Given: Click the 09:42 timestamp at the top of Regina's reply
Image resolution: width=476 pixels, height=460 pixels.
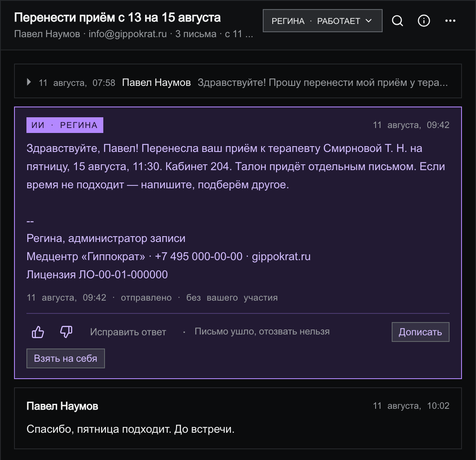Looking at the screenshot, I should pos(411,125).
